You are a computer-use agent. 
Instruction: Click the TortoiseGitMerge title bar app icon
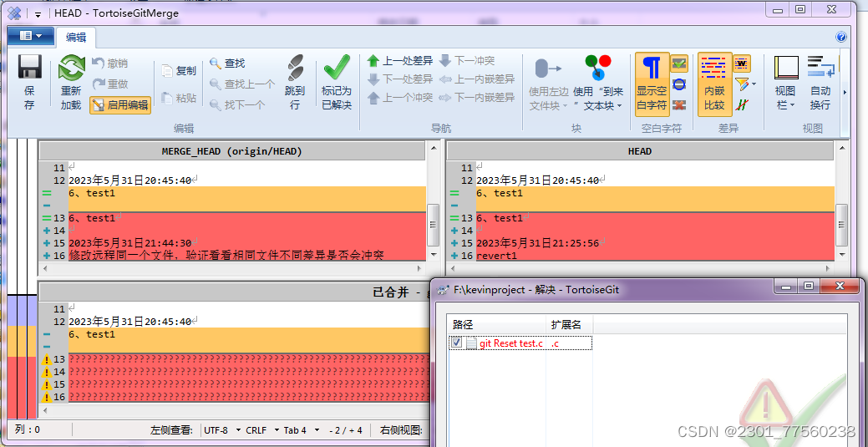click(15, 13)
